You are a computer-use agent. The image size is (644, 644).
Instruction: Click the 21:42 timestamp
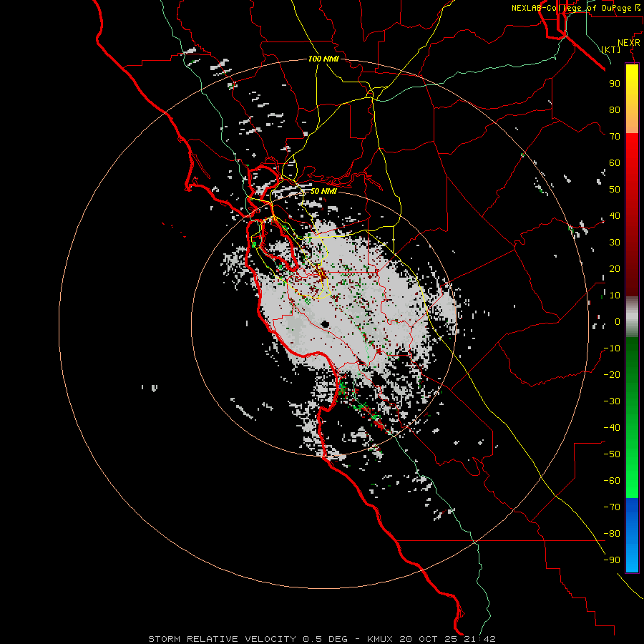(479, 639)
